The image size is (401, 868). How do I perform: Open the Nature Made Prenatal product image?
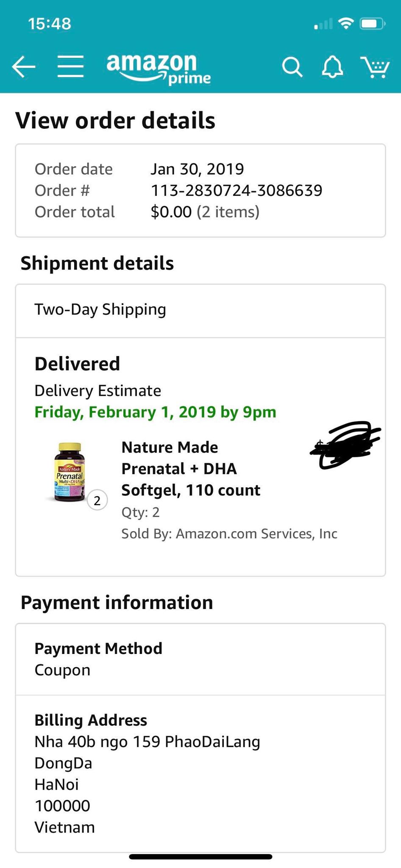click(70, 472)
